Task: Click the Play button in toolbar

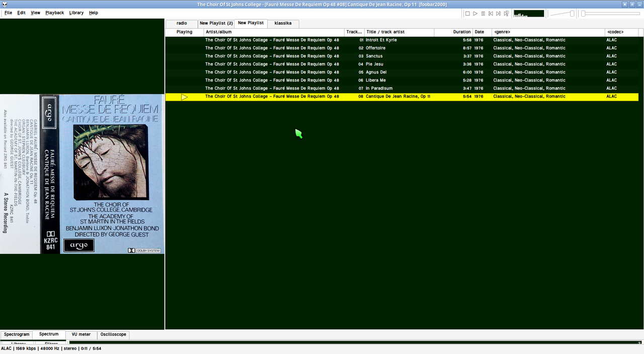Action: pyautogui.click(x=475, y=14)
